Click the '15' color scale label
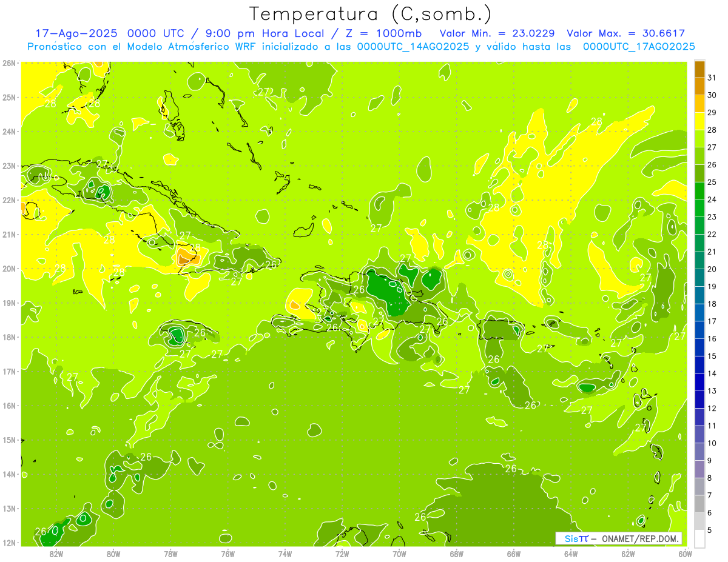The height and width of the screenshot is (562, 728). click(712, 356)
